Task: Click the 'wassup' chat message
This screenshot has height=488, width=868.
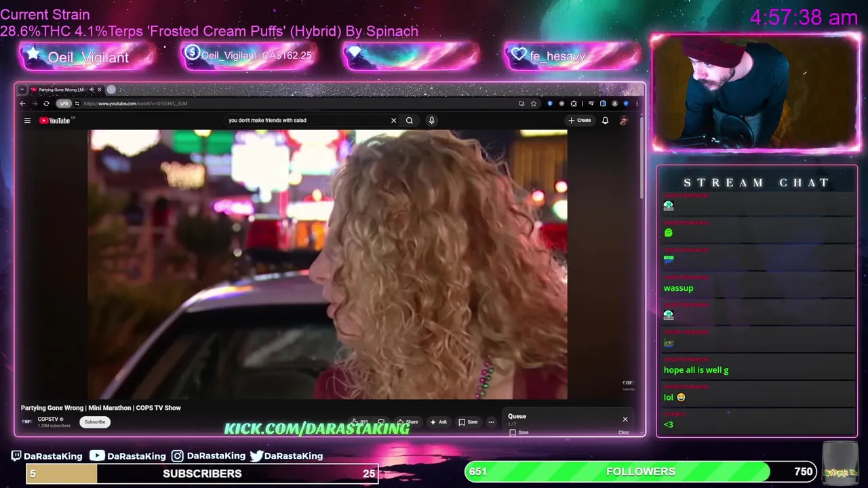Action: pyautogui.click(x=678, y=288)
